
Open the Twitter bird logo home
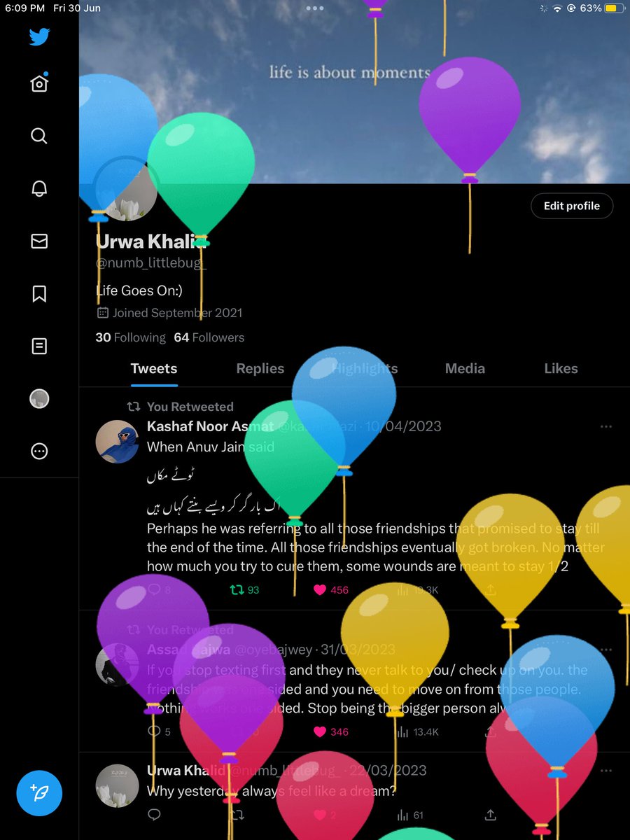click(x=39, y=36)
